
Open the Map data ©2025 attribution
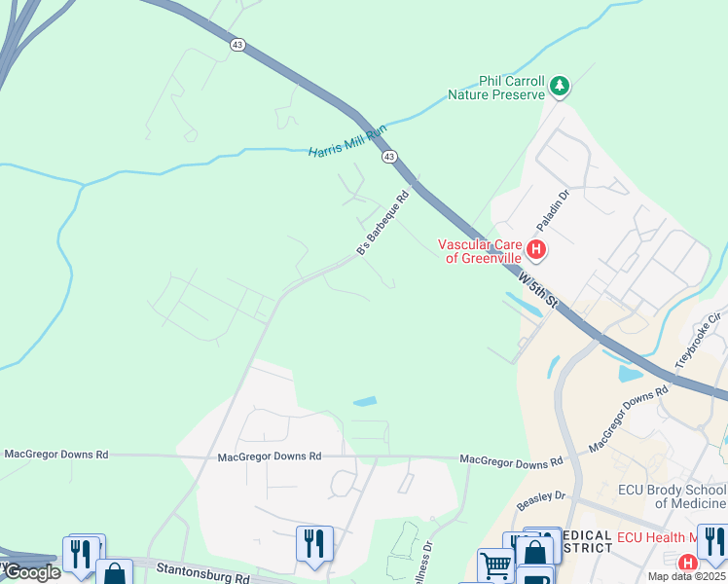687,576
